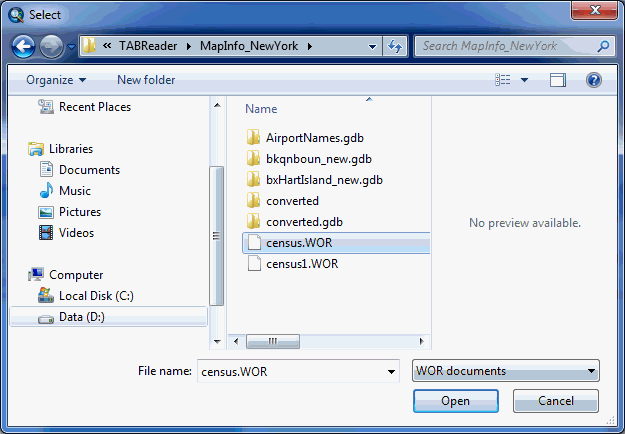
Task: Click the navigation pane vertical scrollbar thumb
Action: coord(216,236)
